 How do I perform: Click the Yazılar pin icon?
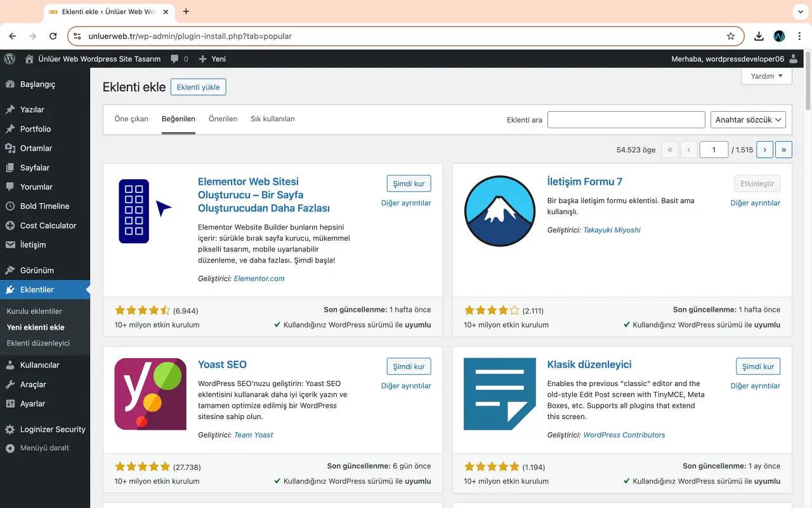click(10, 109)
